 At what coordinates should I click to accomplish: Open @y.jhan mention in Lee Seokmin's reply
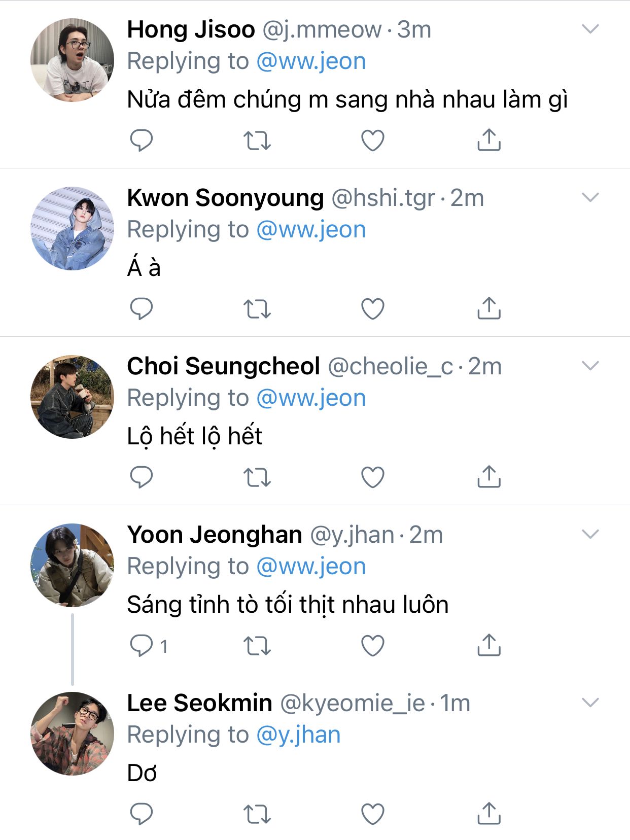[x=298, y=735]
